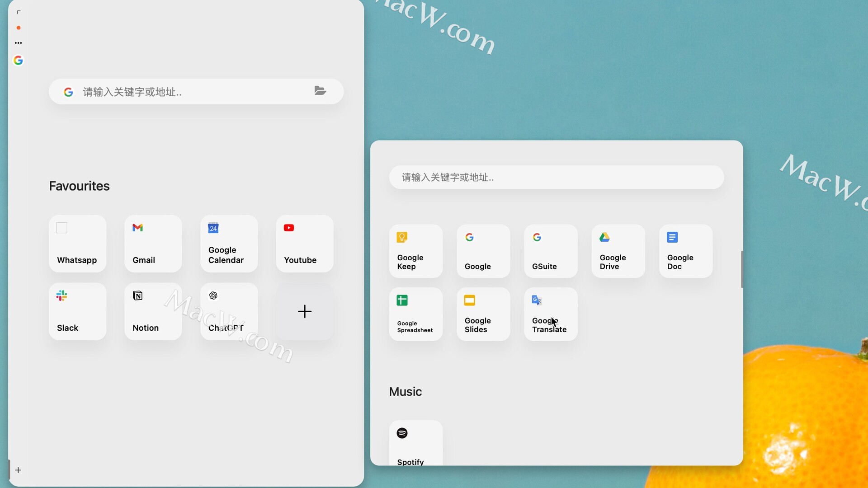The width and height of the screenshot is (868, 488).
Task: Click Google logo in left search bar
Action: pos(68,92)
